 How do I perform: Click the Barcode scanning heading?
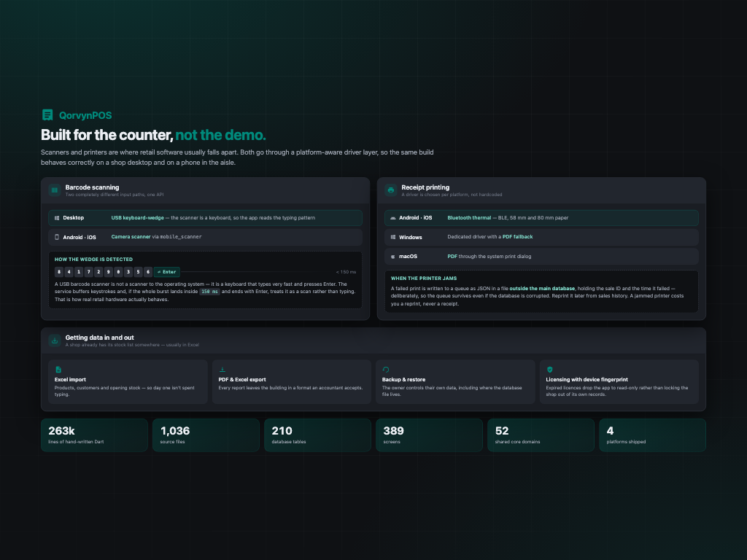(x=92, y=187)
